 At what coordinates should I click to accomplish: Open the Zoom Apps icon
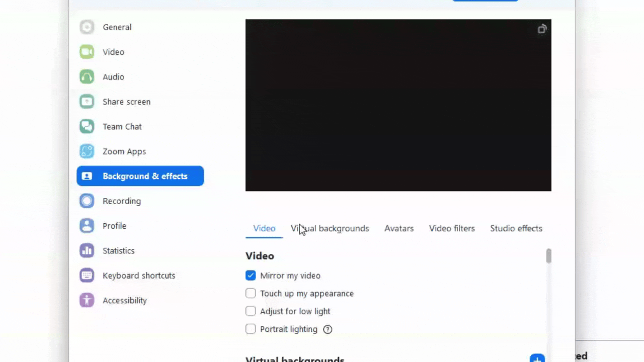pos(87,151)
